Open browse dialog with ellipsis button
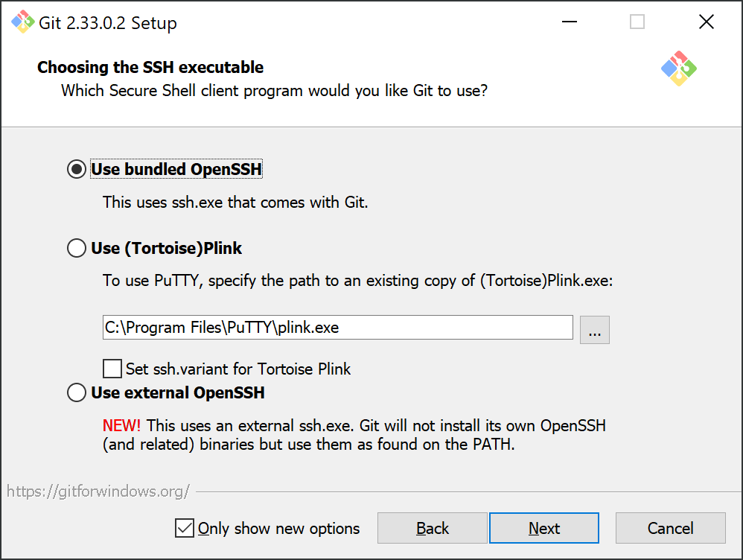743x560 pixels. (595, 330)
